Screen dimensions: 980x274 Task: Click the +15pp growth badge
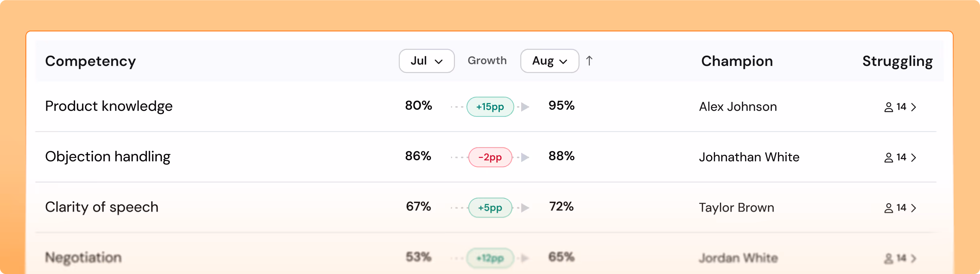click(490, 107)
